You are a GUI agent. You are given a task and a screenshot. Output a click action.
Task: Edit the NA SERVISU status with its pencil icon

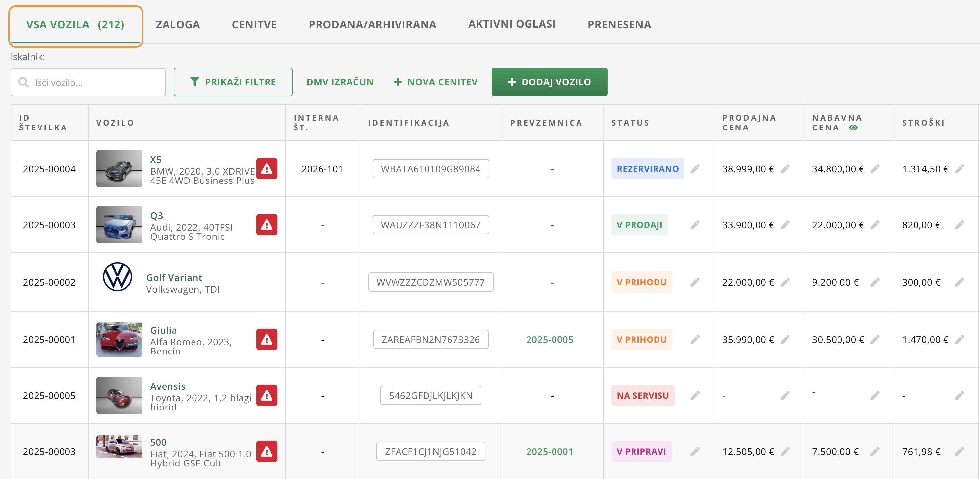coord(695,395)
